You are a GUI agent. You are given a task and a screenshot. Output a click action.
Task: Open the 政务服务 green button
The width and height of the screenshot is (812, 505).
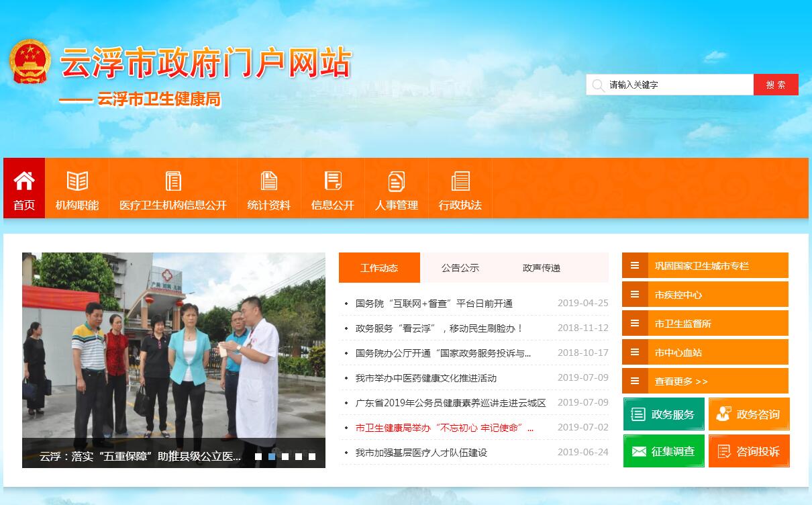664,414
